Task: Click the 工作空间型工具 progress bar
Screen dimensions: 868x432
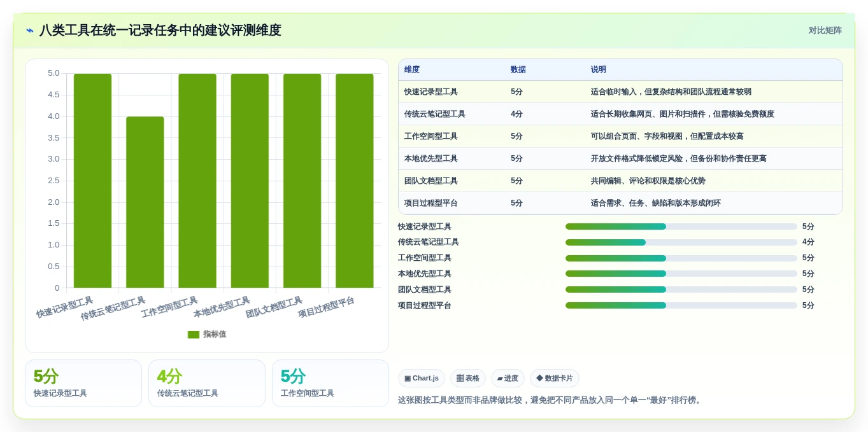Action: 681,258
